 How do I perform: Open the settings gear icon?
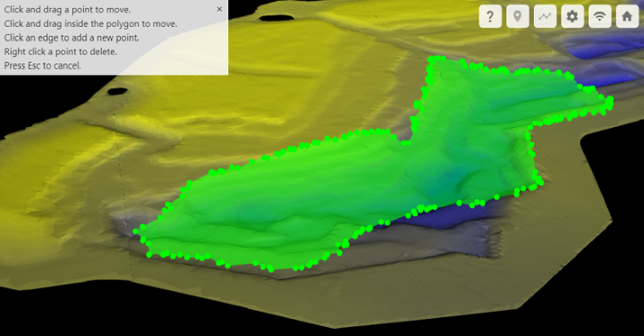(572, 16)
